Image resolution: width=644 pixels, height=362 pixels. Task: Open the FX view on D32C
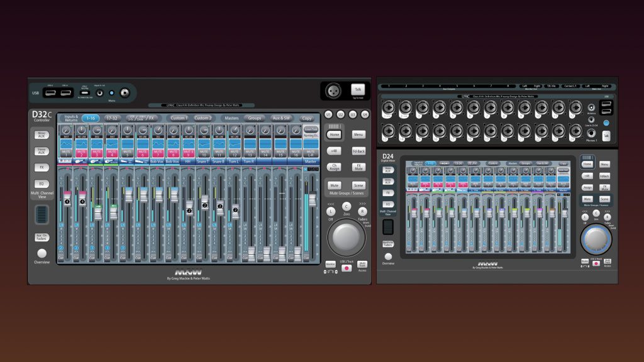(42, 167)
